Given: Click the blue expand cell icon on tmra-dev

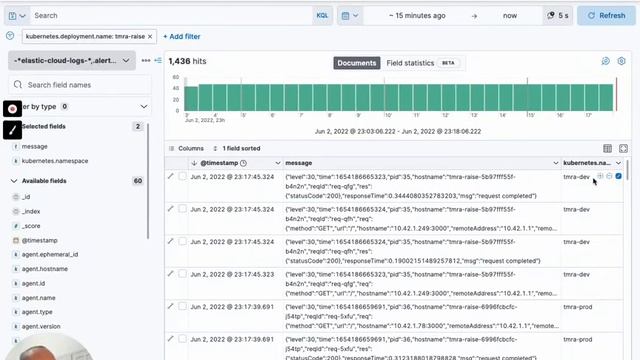Looking at the screenshot, I should 618,176.
